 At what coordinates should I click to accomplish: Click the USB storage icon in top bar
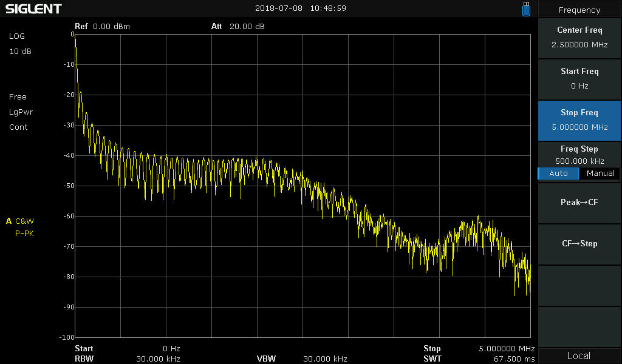pyautogui.click(x=526, y=8)
